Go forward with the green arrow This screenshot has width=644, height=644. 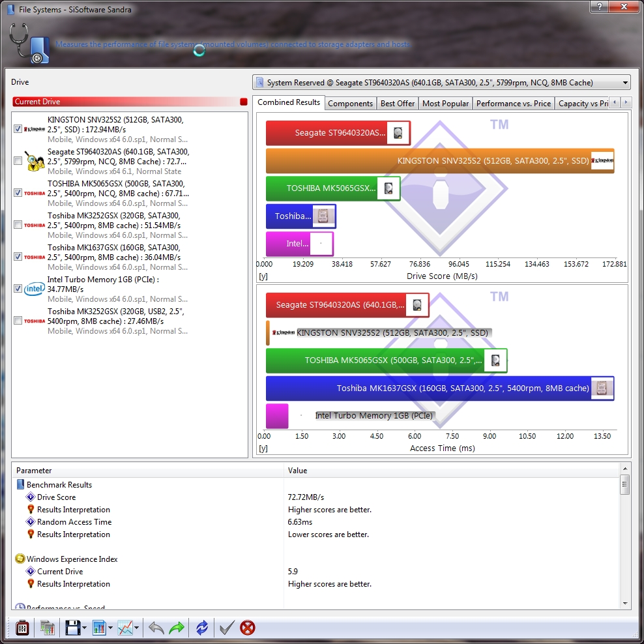pyautogui.click(x=177, y=628)
